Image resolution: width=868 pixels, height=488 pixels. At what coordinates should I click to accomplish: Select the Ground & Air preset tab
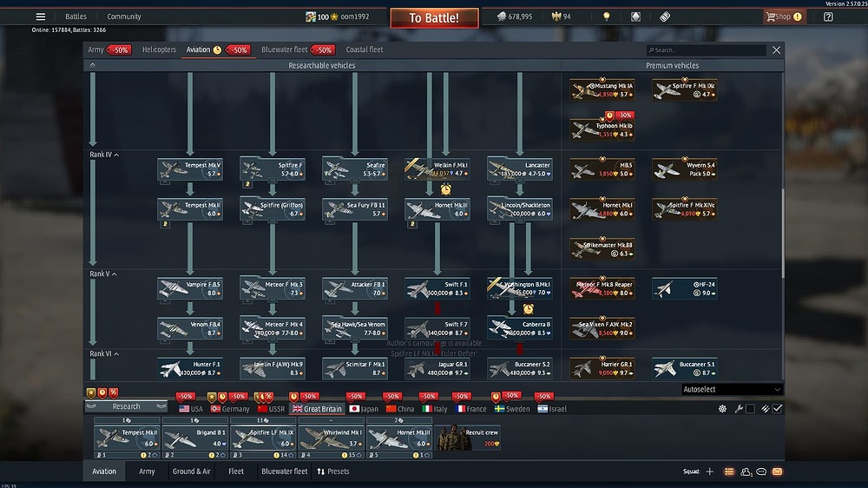[x=191, y=472]
